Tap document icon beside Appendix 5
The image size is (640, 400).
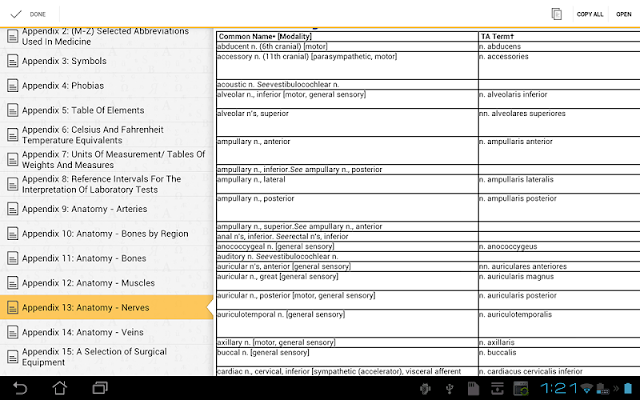click(x=13, y=110)
